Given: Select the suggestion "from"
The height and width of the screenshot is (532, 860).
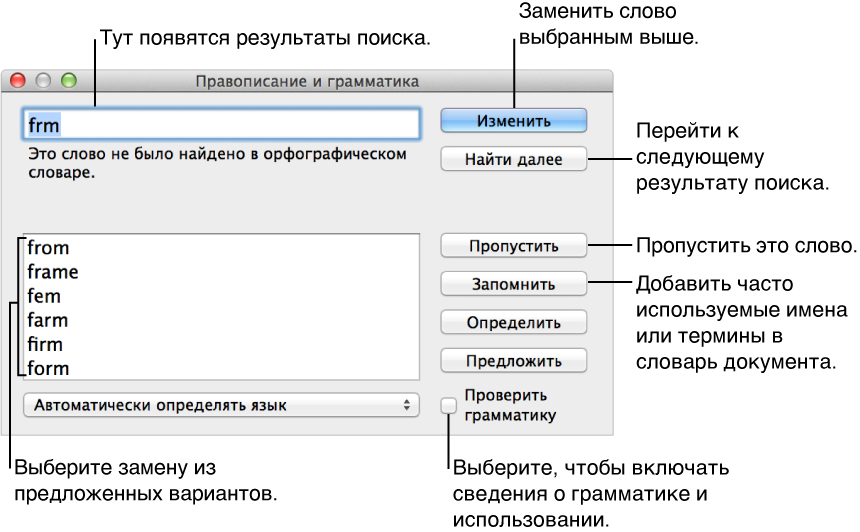Looking at the screenshot, I should click(49, 248).
